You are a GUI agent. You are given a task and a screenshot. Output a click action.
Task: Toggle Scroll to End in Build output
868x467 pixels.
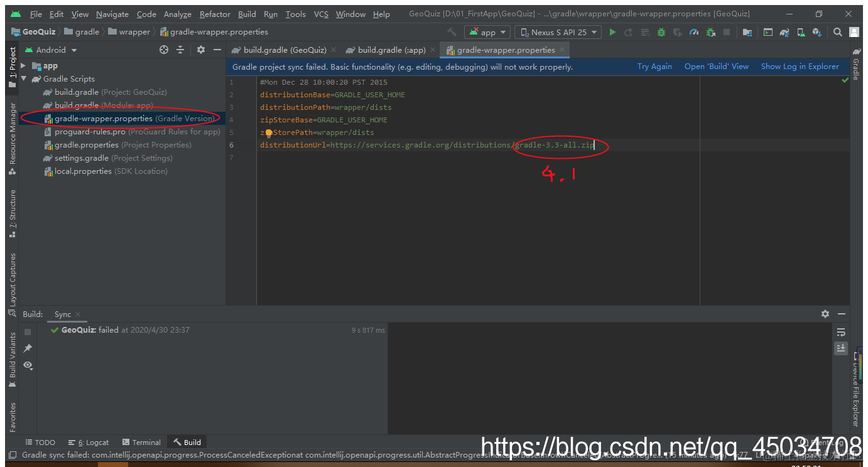pyautogui.click(x=841, y=348)
